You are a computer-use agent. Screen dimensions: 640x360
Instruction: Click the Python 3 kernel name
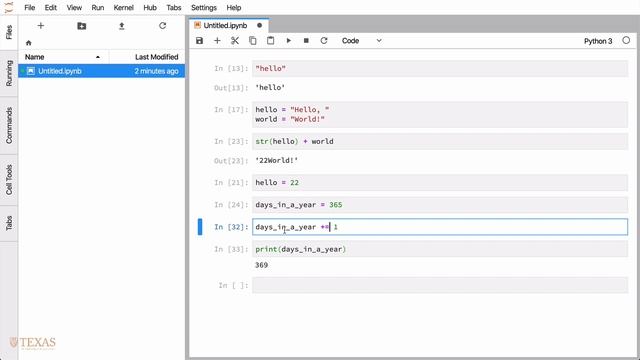pos(598,41)
